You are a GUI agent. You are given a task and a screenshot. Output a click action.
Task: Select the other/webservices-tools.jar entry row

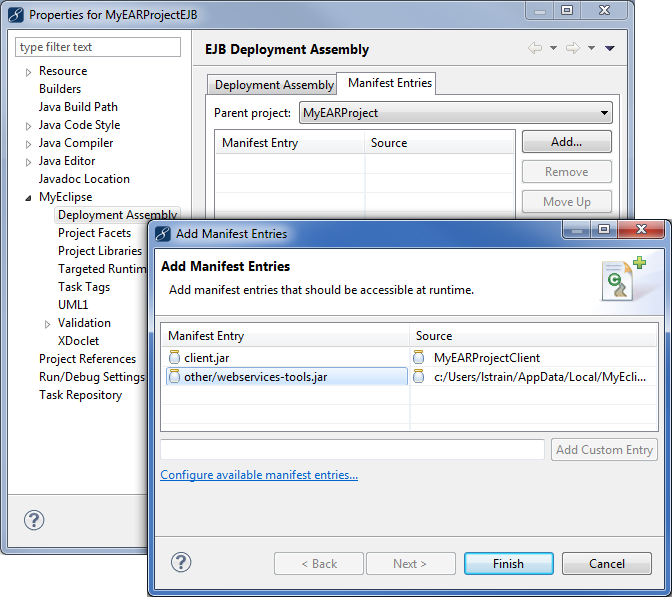286,376
